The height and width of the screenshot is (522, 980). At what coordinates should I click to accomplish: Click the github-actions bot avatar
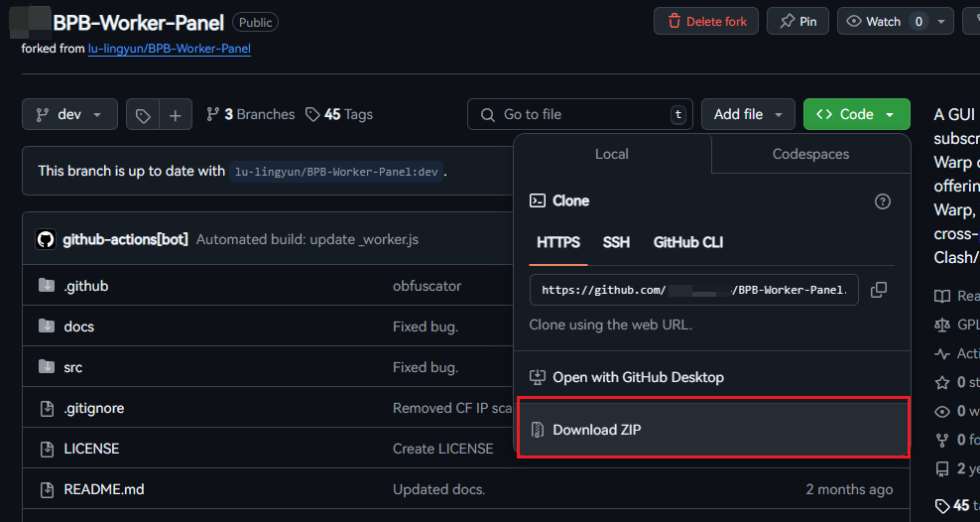(46, 239)
